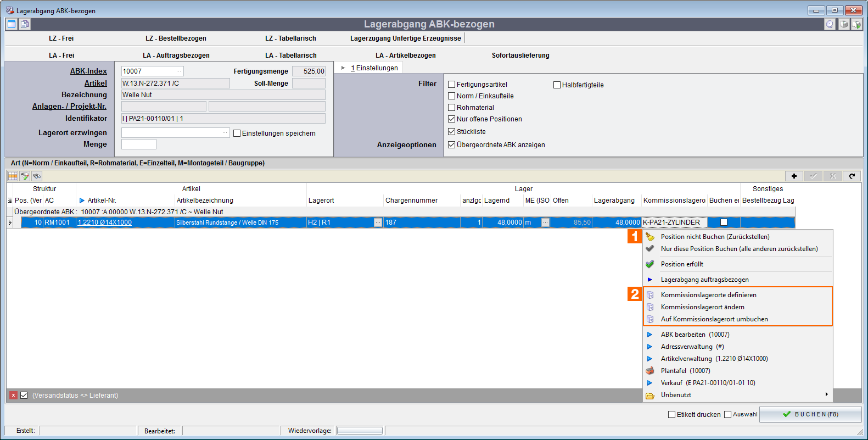Open Lagerort erzwingen ellipsis selector
Viewport: 868px width, 440px height.
[225, 133]
